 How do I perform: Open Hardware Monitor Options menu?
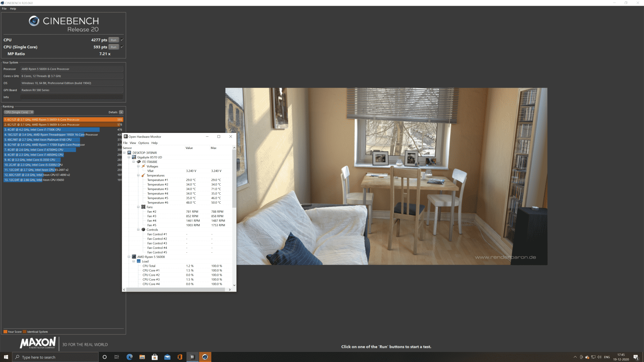(144, 143)
